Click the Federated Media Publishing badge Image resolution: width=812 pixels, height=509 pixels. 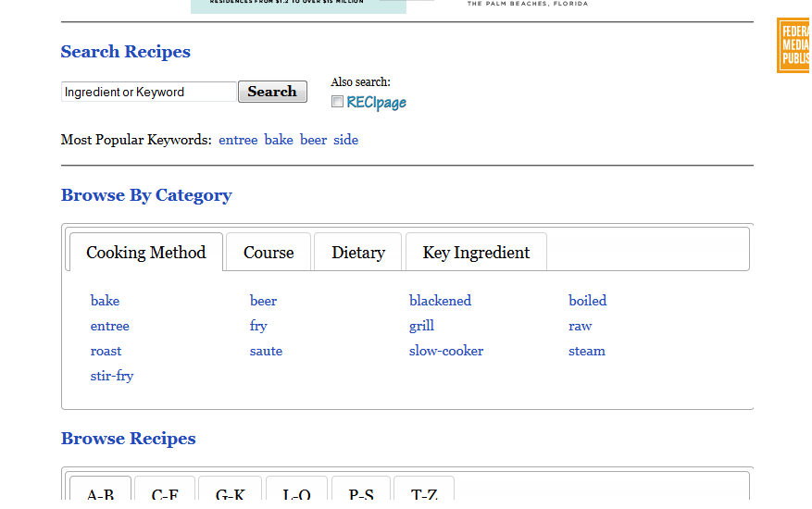793,45
